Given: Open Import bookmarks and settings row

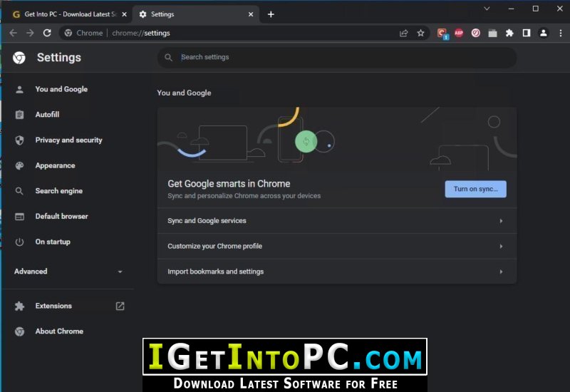Looking at the screenshot, I should [337, 272].
